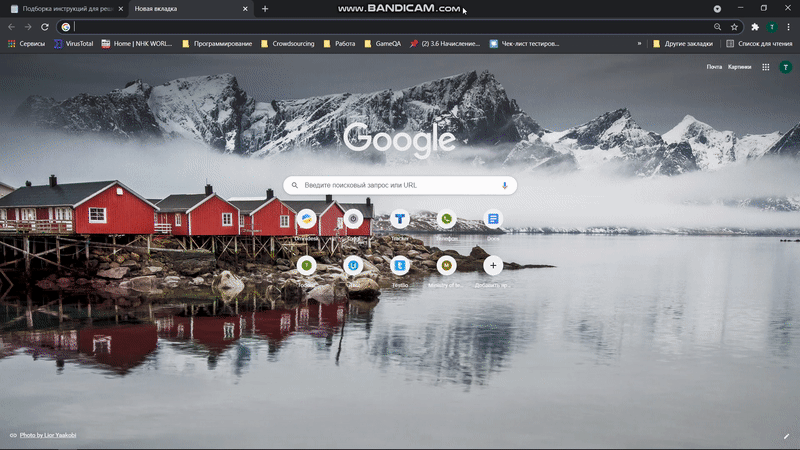The image size is (800, 450).
Task: Reload the page with the refresh icon
Action: pyautogui.click(x=45, y=27)
